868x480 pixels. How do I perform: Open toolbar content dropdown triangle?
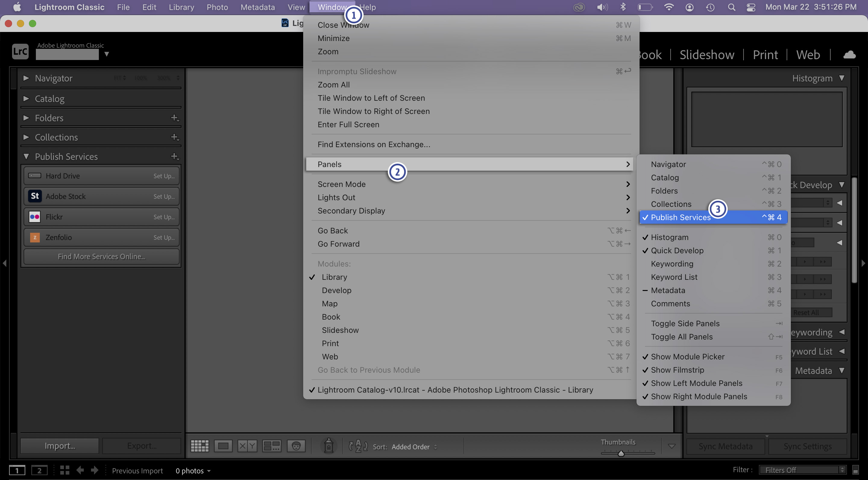coord(671,446)
